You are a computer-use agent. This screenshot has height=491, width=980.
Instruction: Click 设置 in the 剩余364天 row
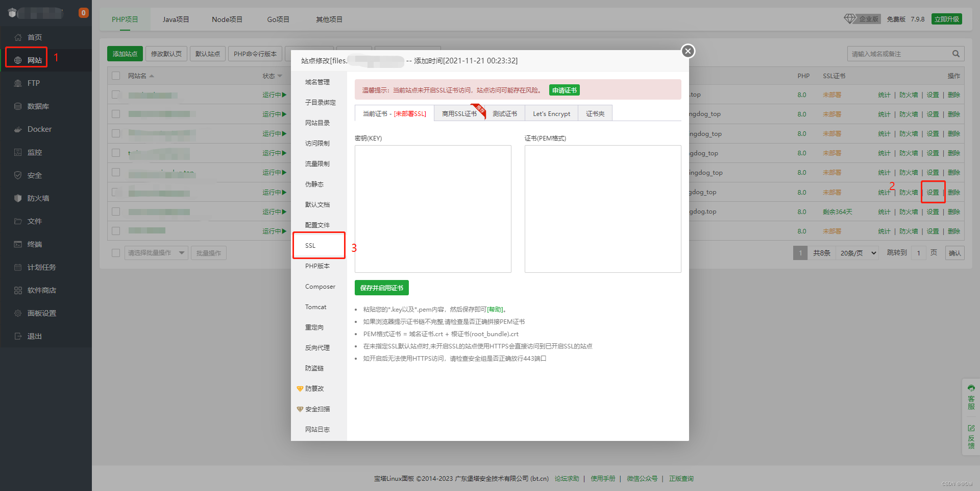click(x=933, y=212)
